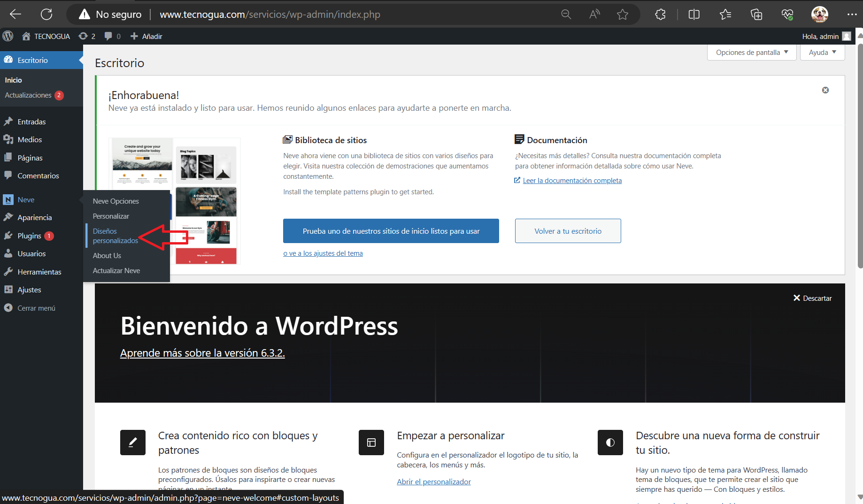863x504 pixels.
Task: Click the Añadir plus in admin bar
Action: (x=146, y=36)
